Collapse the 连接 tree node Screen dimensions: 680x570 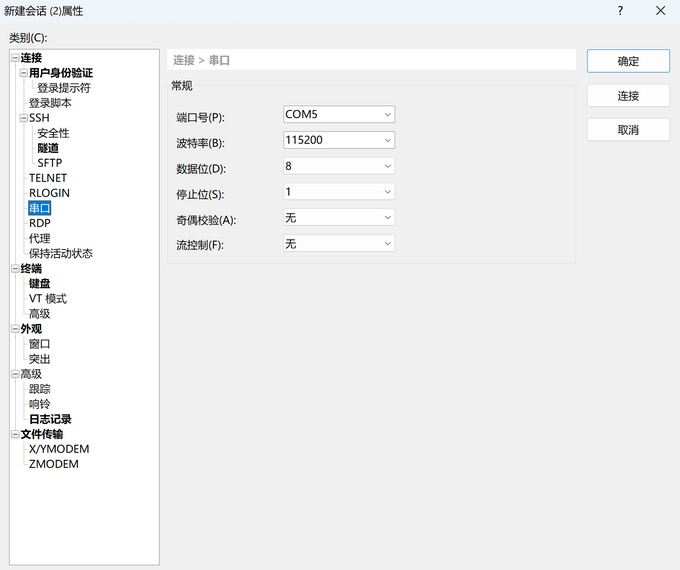15,58
